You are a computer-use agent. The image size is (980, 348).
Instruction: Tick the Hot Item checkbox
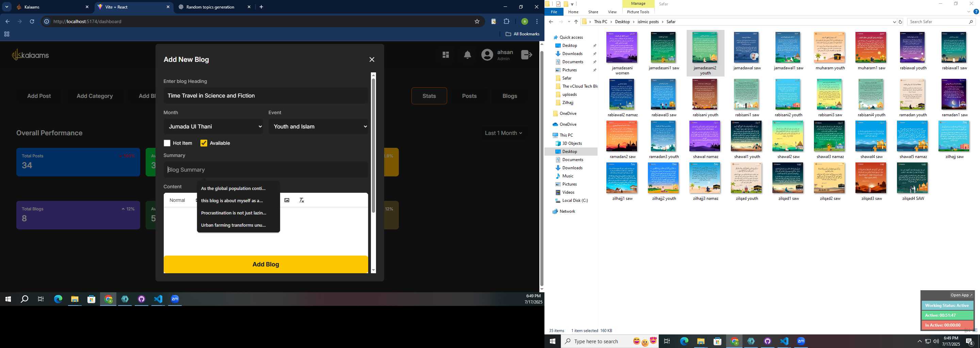click(x=167, y=143)
